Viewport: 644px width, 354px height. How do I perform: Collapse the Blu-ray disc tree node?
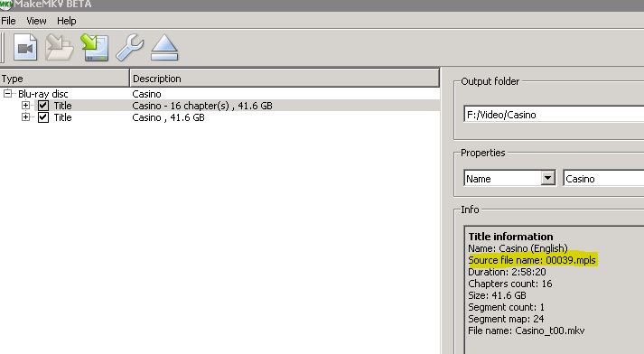pos(7,94)
